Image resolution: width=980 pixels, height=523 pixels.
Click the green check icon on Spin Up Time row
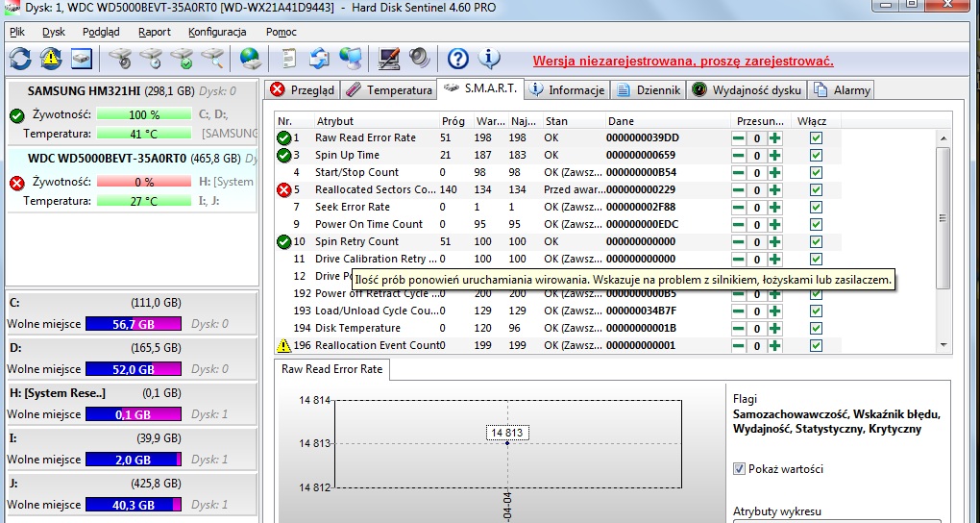283,155
